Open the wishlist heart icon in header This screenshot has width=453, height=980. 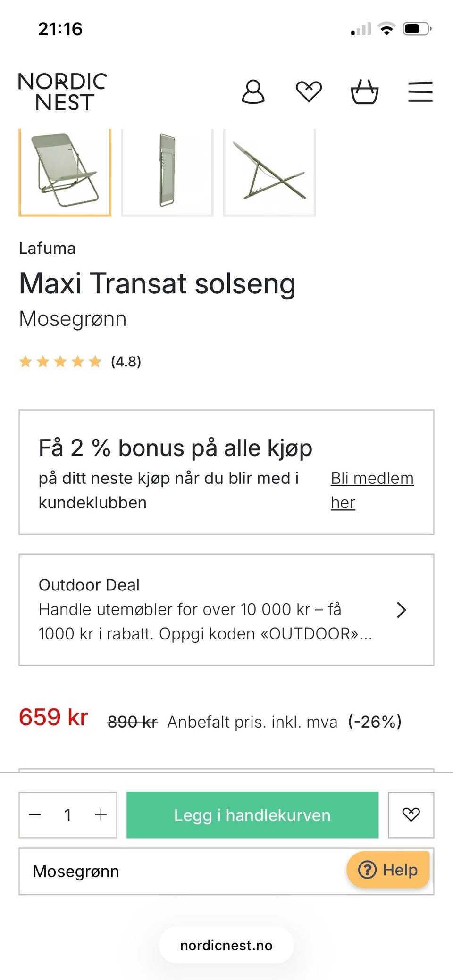pos(309,91)
